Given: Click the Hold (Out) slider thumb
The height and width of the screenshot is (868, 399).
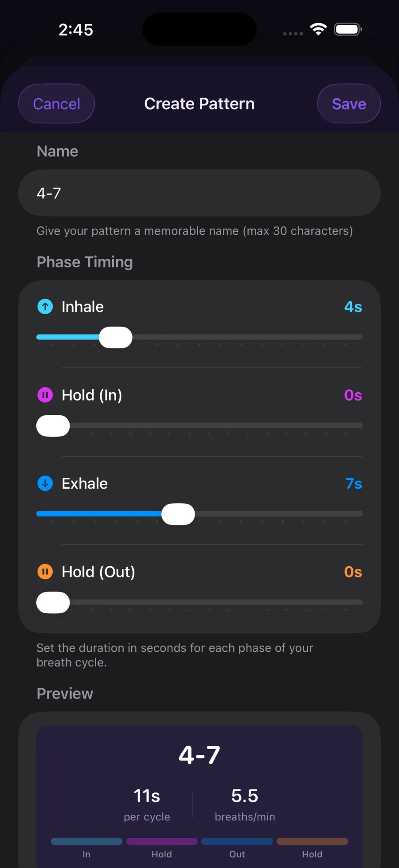Looking at the screenshot, I should pos(53,602).
